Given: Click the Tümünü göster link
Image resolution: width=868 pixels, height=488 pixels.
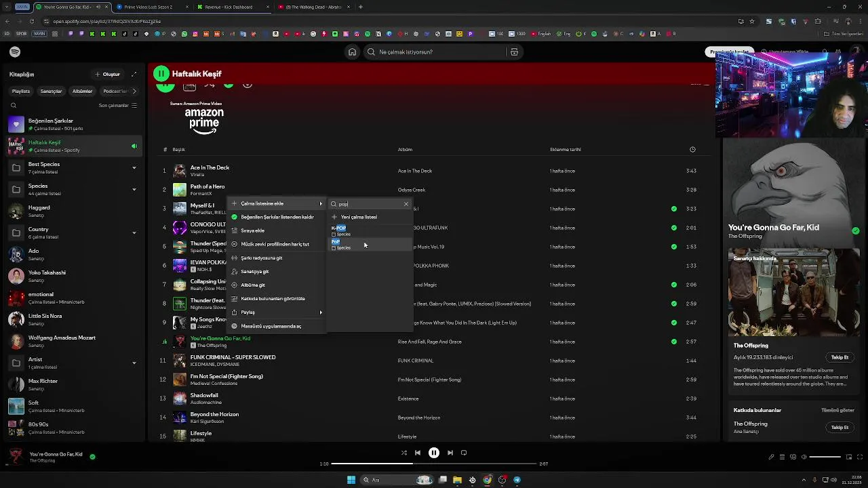Looking at the screenshot, I should [x=837, y=410].
